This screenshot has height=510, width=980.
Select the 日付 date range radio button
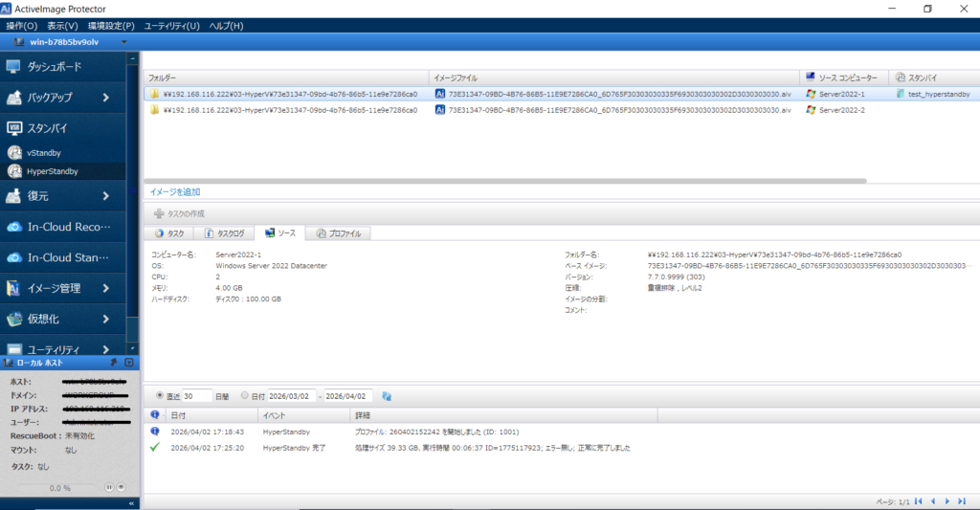coord(245,395)
